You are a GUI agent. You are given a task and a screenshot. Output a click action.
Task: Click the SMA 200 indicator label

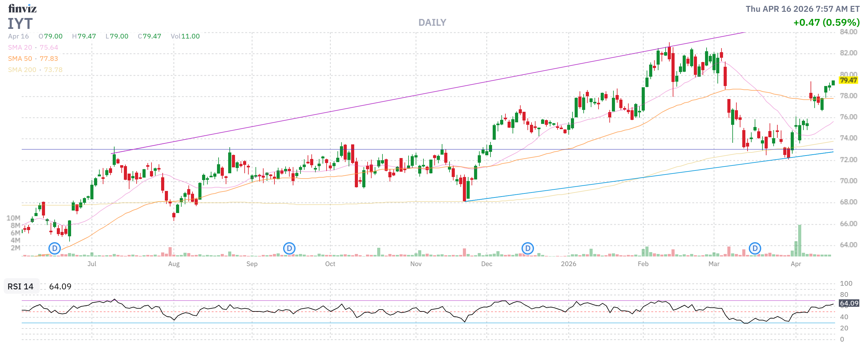(22, 70)
